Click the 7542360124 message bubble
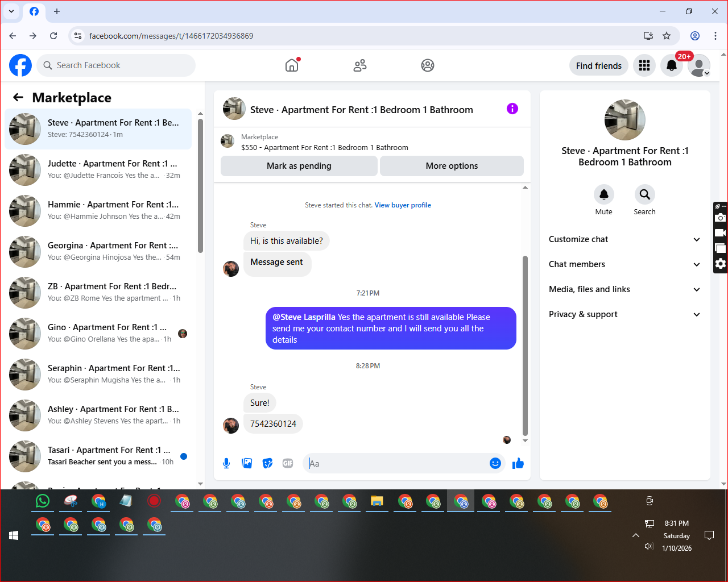728x582 pixels. [x=273, y=424]
